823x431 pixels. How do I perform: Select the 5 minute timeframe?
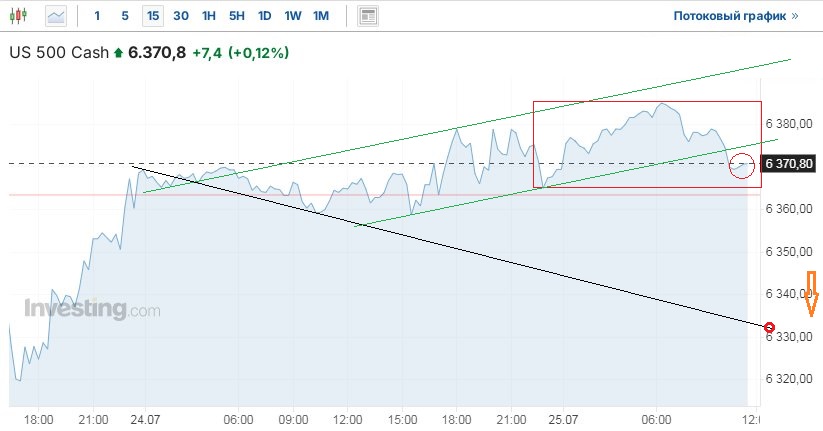coord(124,16)
